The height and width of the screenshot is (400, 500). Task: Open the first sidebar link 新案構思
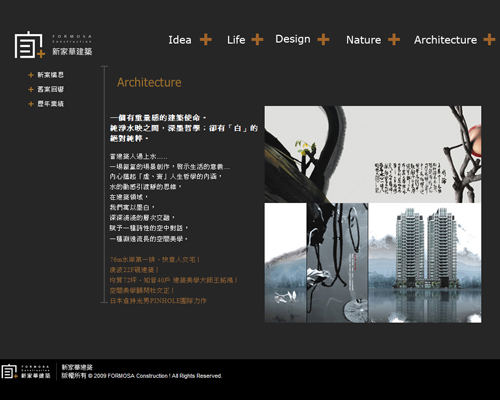point(50,75)
